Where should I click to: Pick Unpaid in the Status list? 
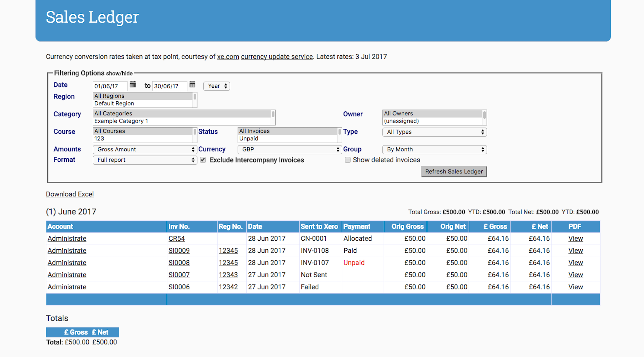click(288, 139)
